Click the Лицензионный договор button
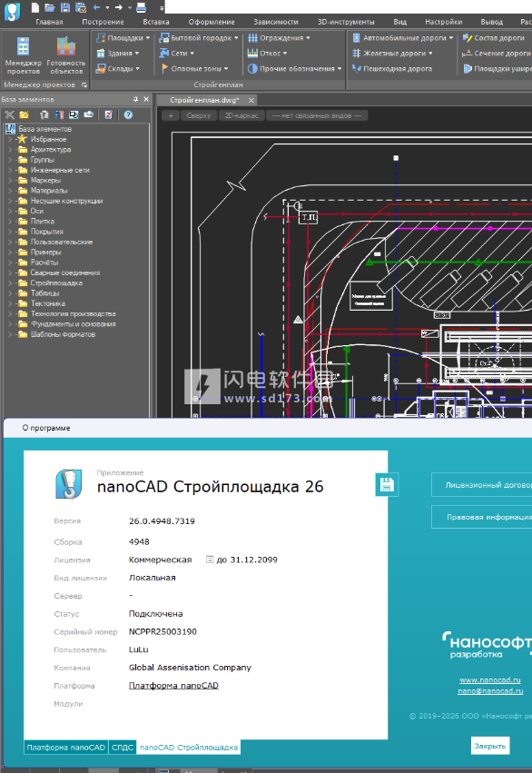This screenshot has width=532, height=773. (x=482, y=485)
